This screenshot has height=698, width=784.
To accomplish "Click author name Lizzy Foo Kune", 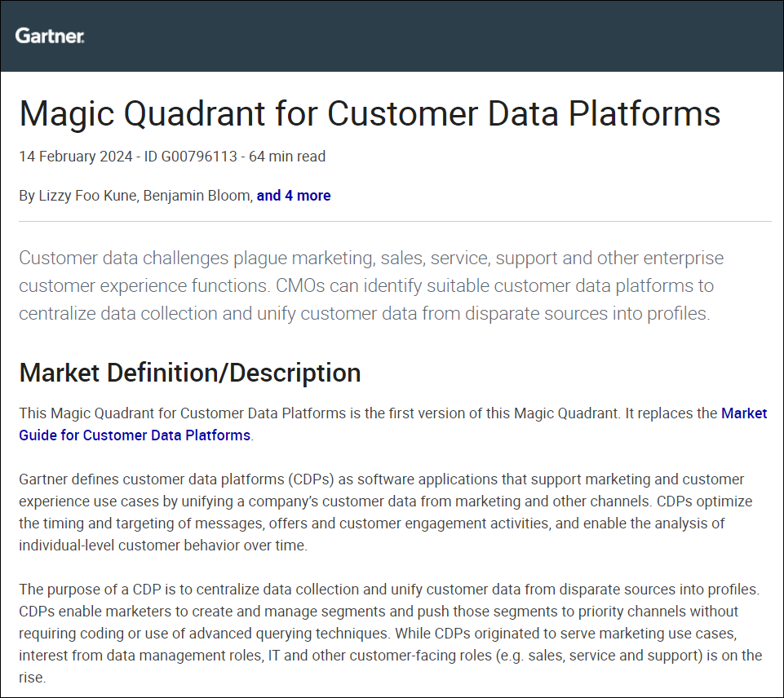I will (x=87, y=196).
